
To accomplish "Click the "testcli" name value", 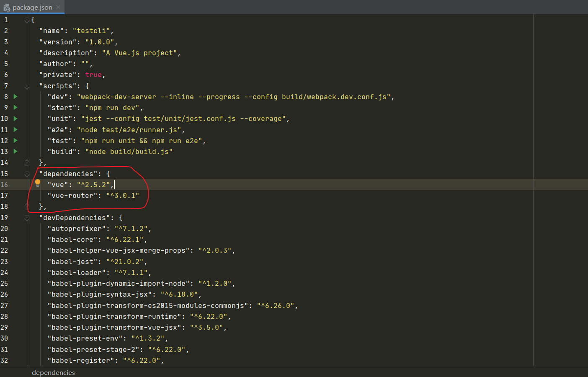I will (x=91, y=31).
